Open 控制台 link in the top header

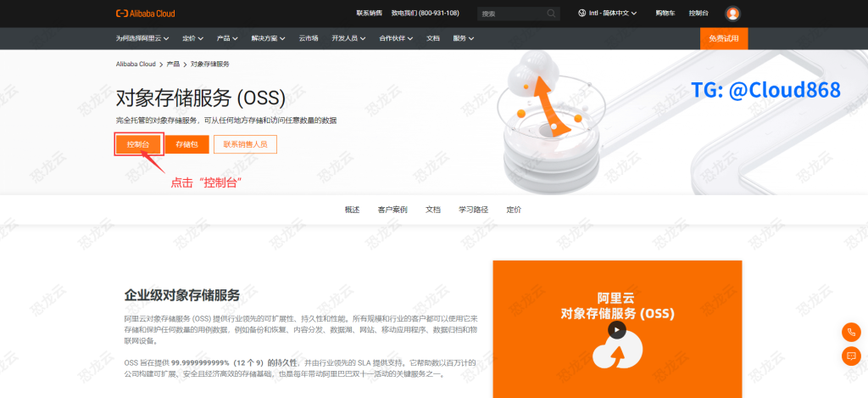click(x=698, y=13)
